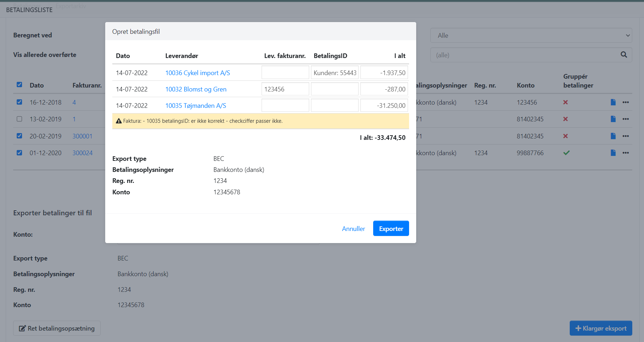Click warning triangle in checkciffer message
Image resolution: width=644 pixels, height=342 pixels.
pyautogui.click(x=119, y=121)
